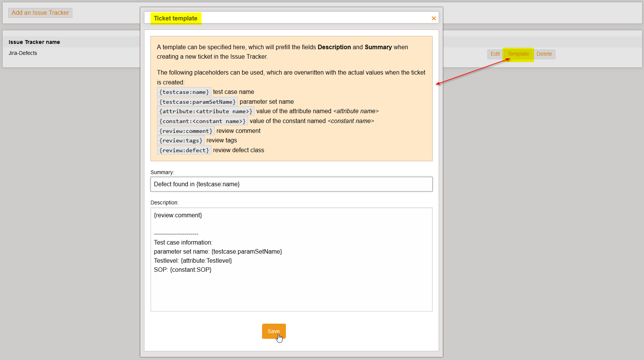This screenshot has width=644, height=360.
Task: Click the {constant:<constant name>} placeholder tag
Action: click(x=202, y=121)
